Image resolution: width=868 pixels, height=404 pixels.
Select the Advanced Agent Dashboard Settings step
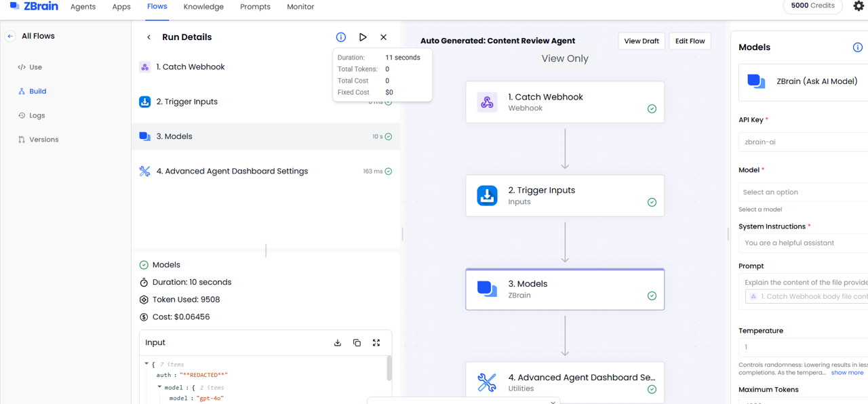tap(232, 171)
